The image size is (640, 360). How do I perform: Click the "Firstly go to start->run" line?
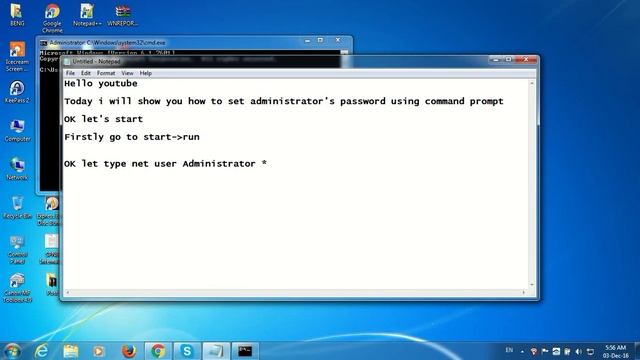coord(132,137)
